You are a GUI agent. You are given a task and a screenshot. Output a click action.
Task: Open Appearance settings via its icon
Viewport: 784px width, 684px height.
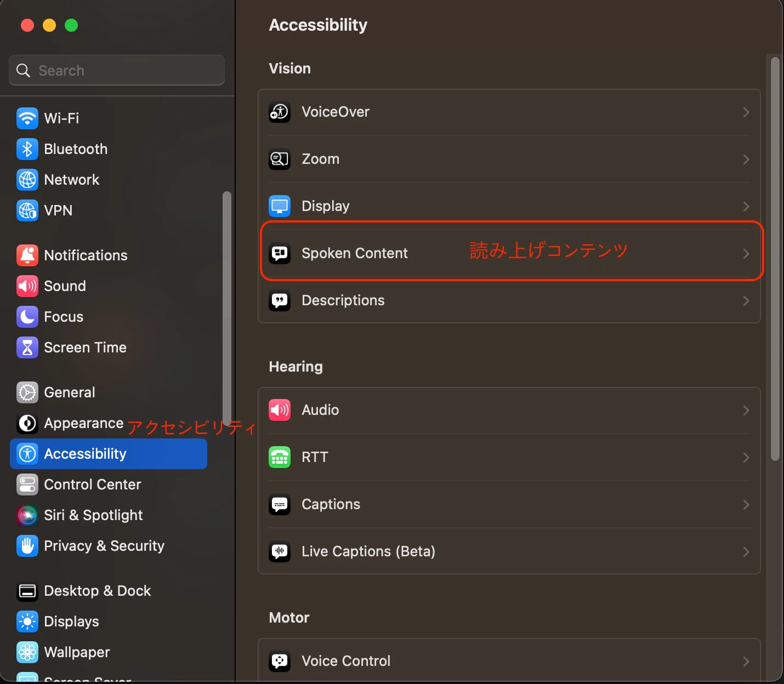[27, 423]
